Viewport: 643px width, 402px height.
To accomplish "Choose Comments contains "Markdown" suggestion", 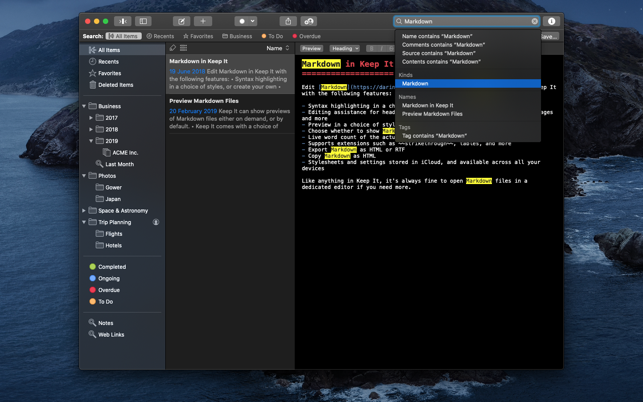I will pos(468,45).
